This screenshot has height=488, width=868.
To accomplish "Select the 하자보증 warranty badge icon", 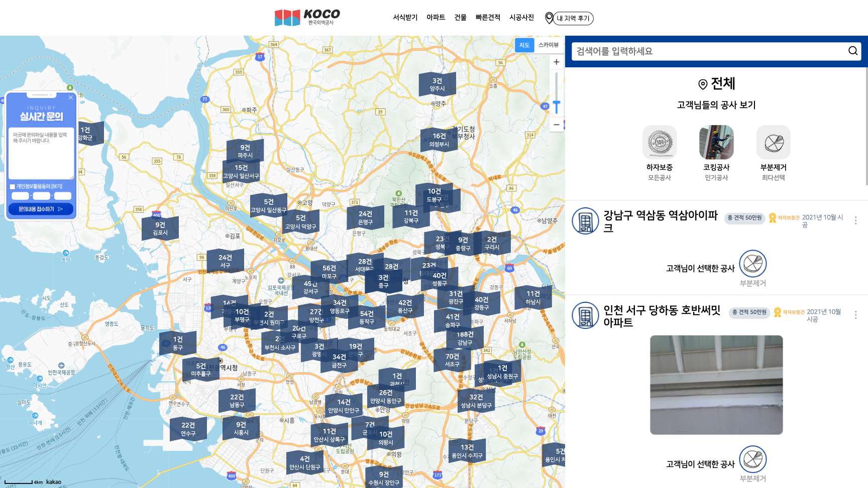I will click(x=659, y=142).
